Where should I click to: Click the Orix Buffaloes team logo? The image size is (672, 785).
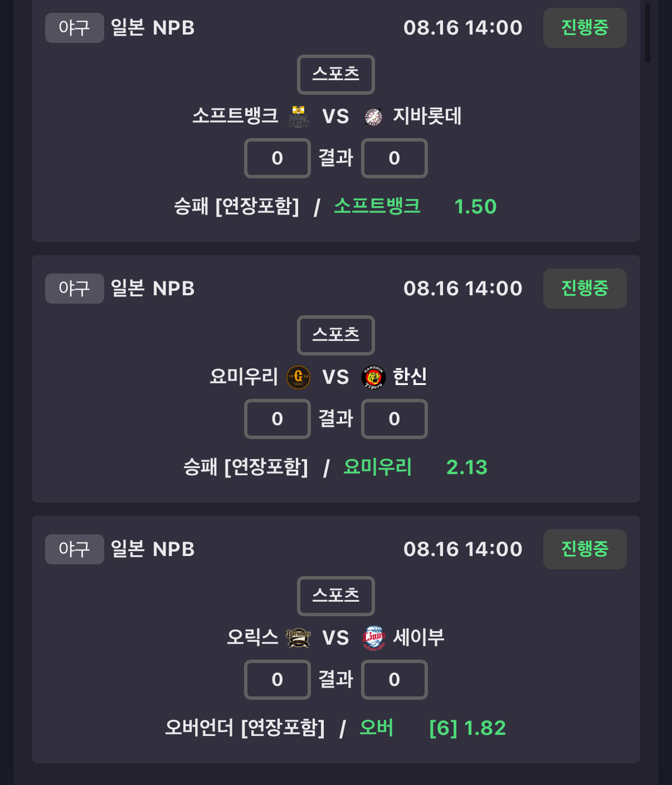coord(298,638)
